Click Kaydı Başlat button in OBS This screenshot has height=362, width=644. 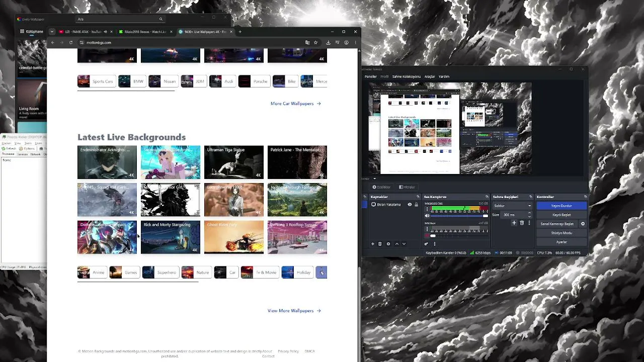coord(561,215)
